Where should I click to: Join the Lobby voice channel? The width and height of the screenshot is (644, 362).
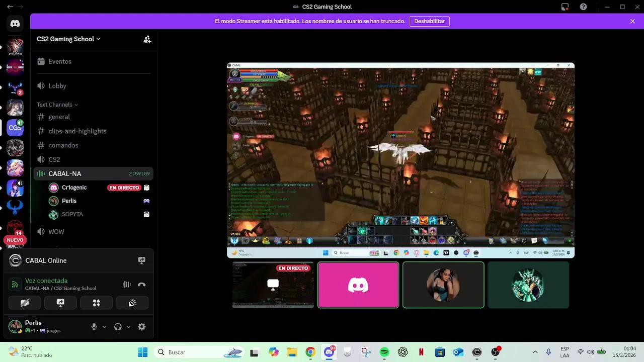tap(94, 86)
